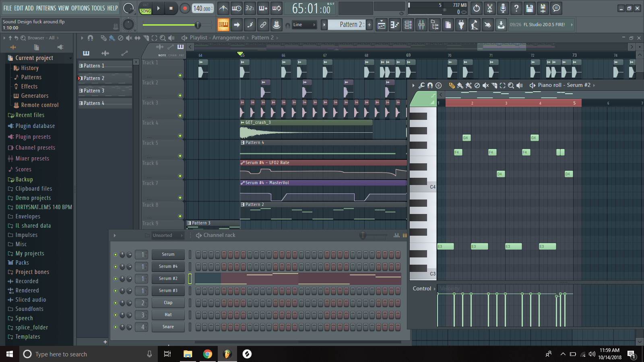The image size is (644, 362).
Task: Open the Mixer from the top toolbar
Action: 421,25
